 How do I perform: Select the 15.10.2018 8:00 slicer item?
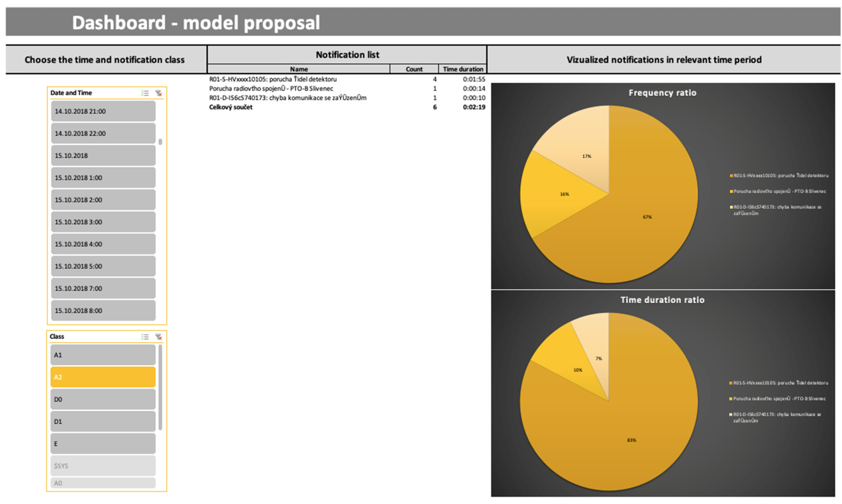(x=103, y=310)
